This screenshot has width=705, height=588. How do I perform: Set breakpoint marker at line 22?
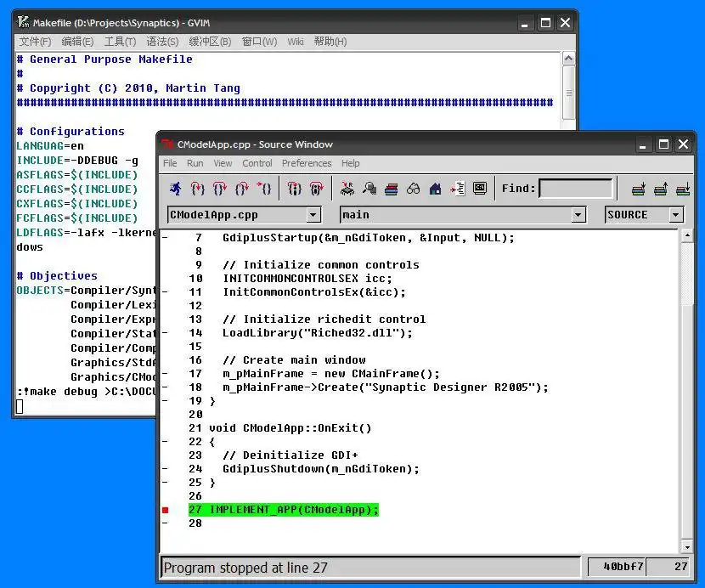pyautogui.click(x=165, y=441)
